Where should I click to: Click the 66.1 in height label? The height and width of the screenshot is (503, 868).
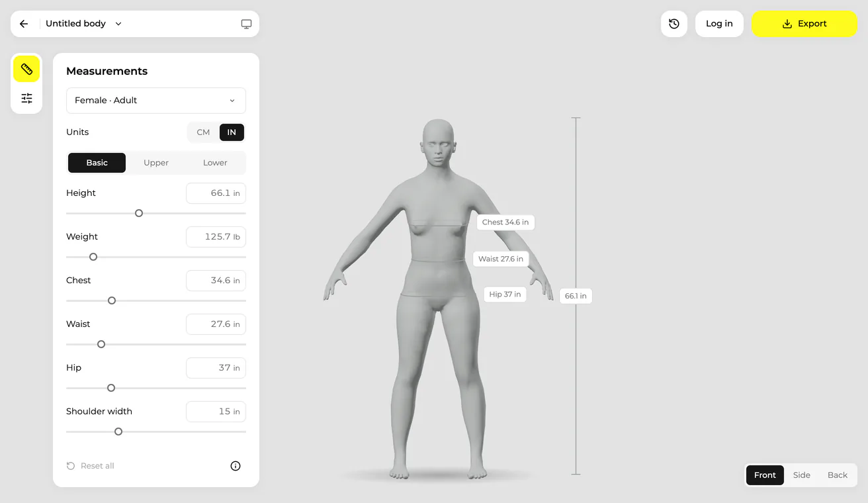(576, 296)
